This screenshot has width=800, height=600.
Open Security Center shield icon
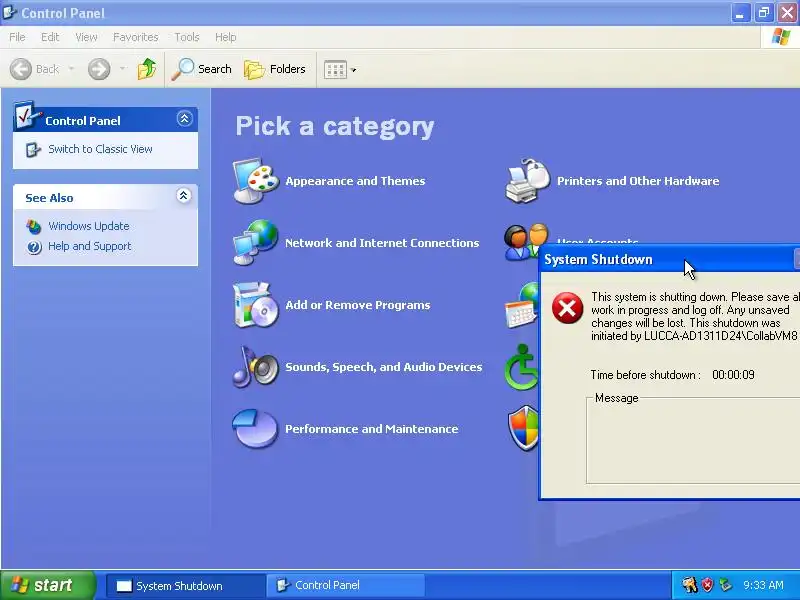point(523,429)
